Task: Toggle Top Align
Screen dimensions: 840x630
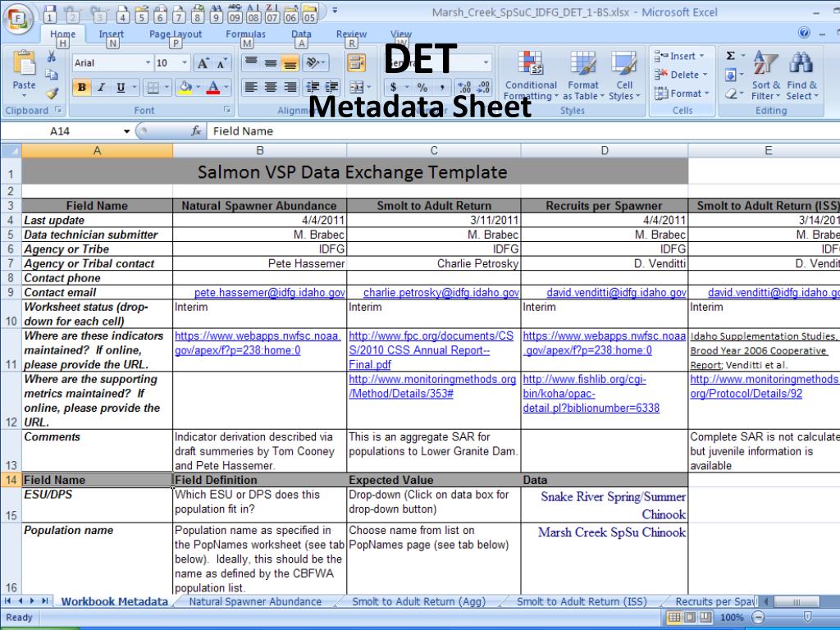Action: click(x=251, y=62)
